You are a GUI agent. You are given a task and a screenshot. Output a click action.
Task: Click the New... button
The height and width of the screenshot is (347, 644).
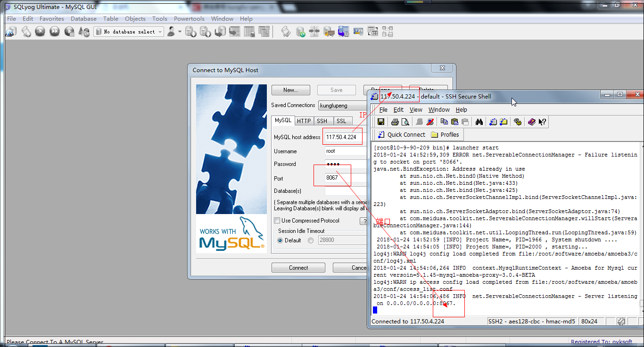(x=291, y=90)
